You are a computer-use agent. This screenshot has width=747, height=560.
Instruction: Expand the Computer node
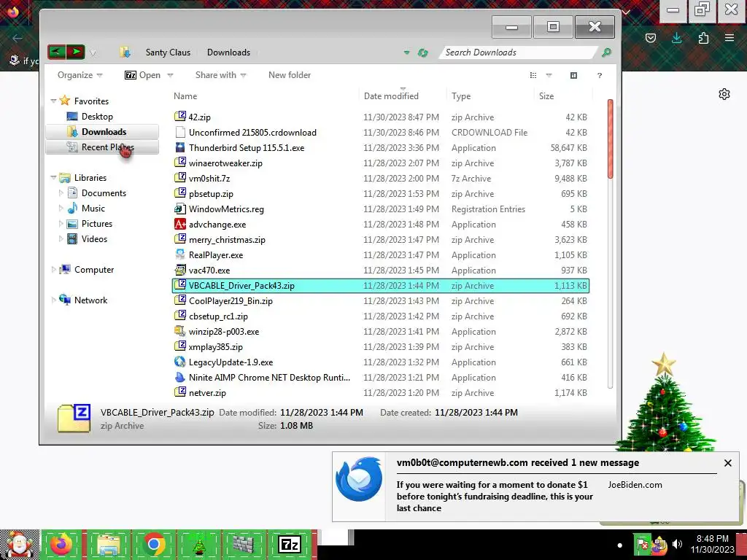pos(53,270)
